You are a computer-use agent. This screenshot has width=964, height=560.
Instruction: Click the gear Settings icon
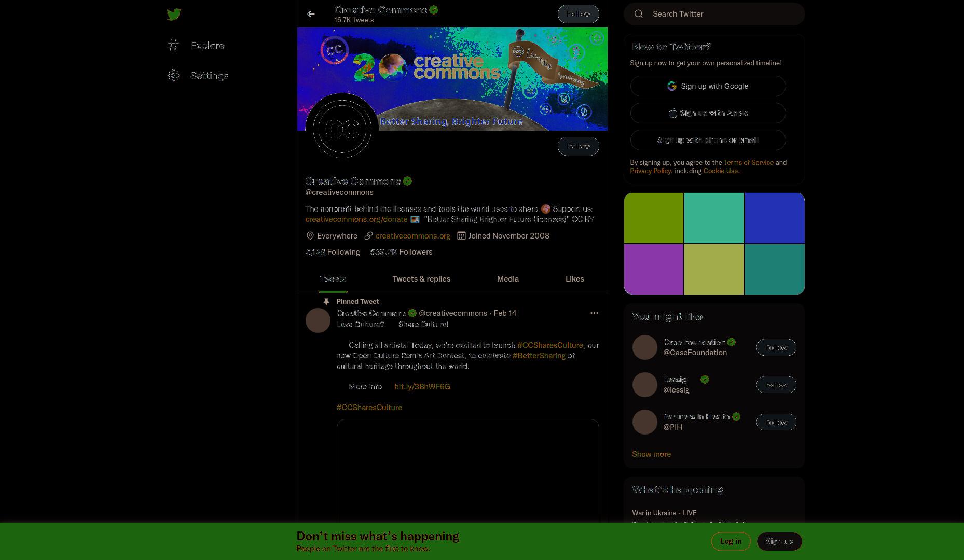pyautogui.click(x=173, y=75)
